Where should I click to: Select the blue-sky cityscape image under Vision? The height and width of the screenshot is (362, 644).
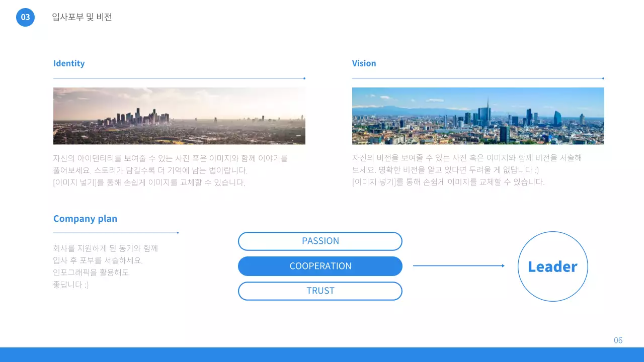click(478, 116)
